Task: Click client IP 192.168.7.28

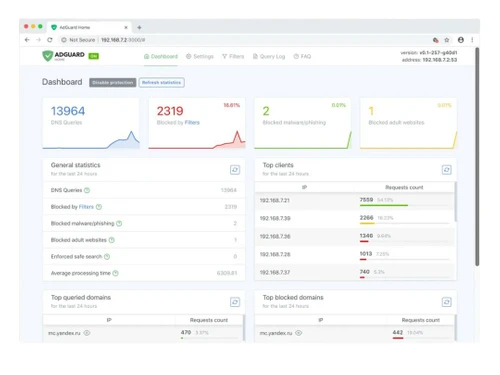Action: tap(275, 255)
